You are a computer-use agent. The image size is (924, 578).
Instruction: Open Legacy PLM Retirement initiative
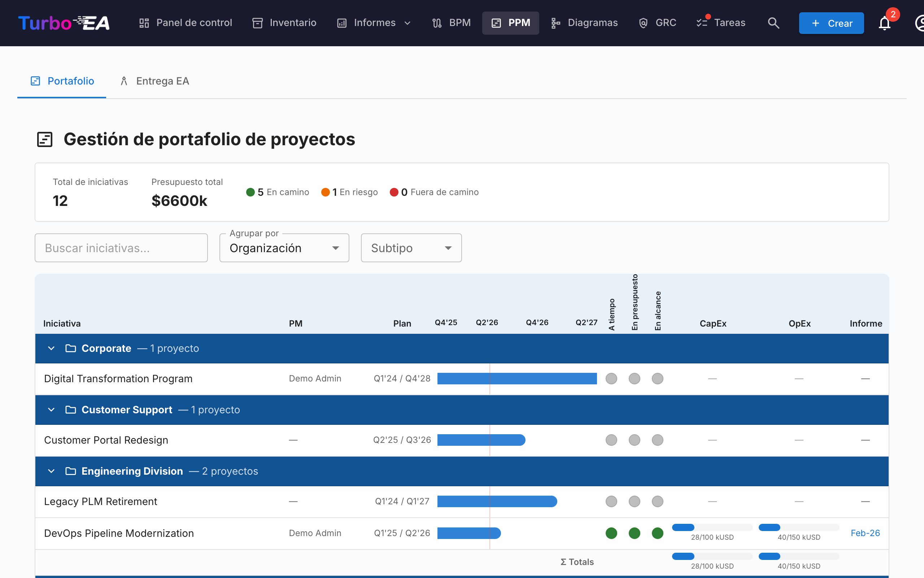pos(101,501)
